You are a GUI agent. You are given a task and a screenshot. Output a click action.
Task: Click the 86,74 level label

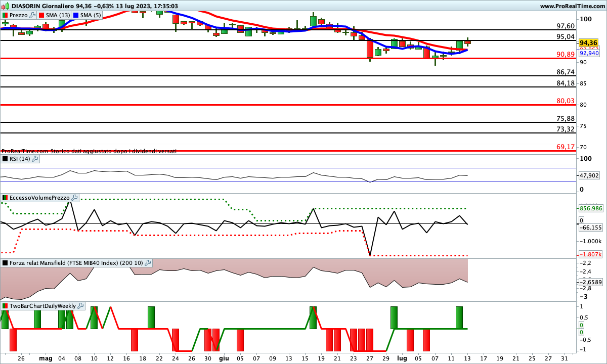point(566,72)
